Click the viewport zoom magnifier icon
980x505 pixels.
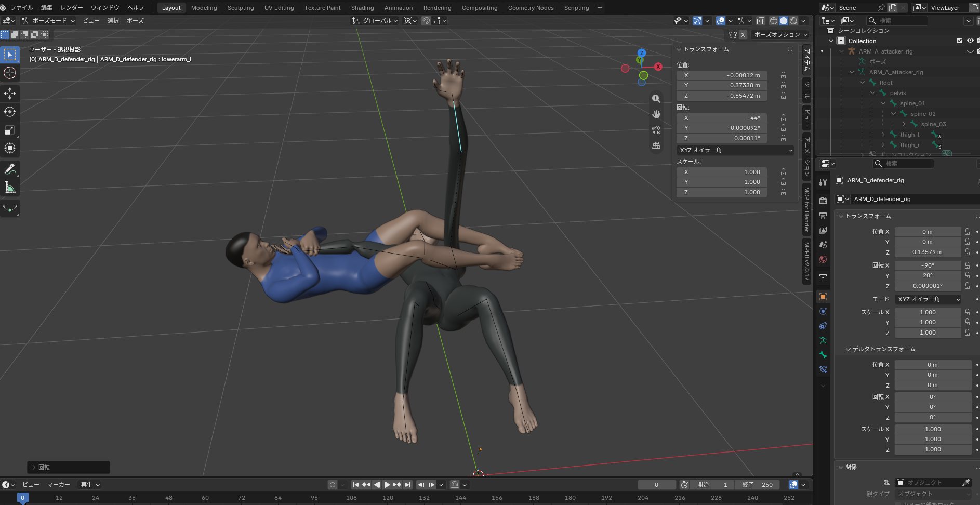656,99
